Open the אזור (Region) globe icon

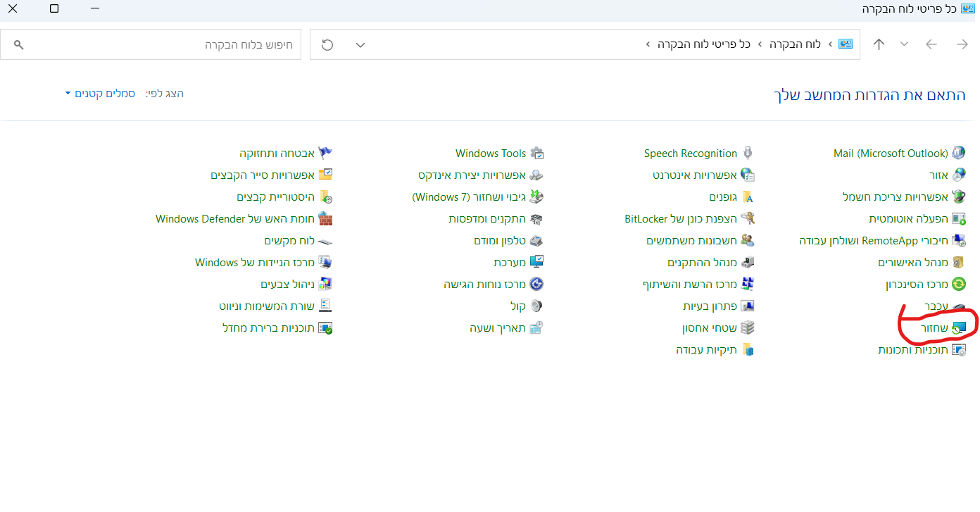point(958,175)
